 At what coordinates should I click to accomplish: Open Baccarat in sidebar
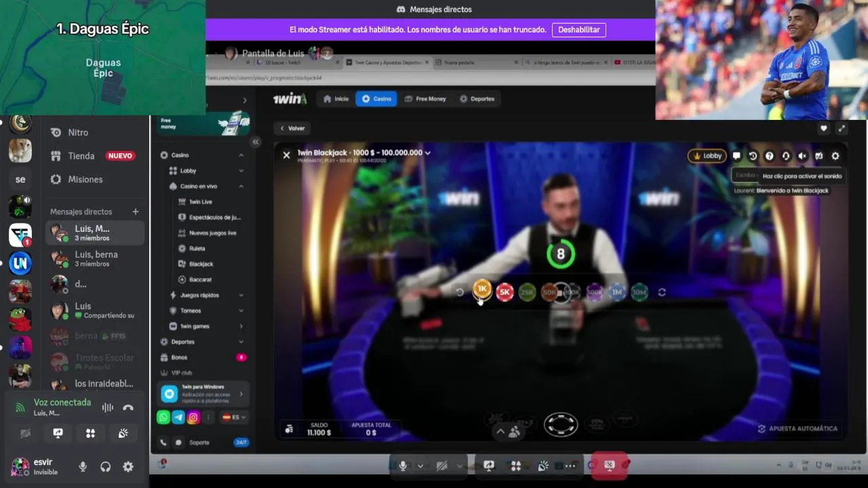click(200, 280)
